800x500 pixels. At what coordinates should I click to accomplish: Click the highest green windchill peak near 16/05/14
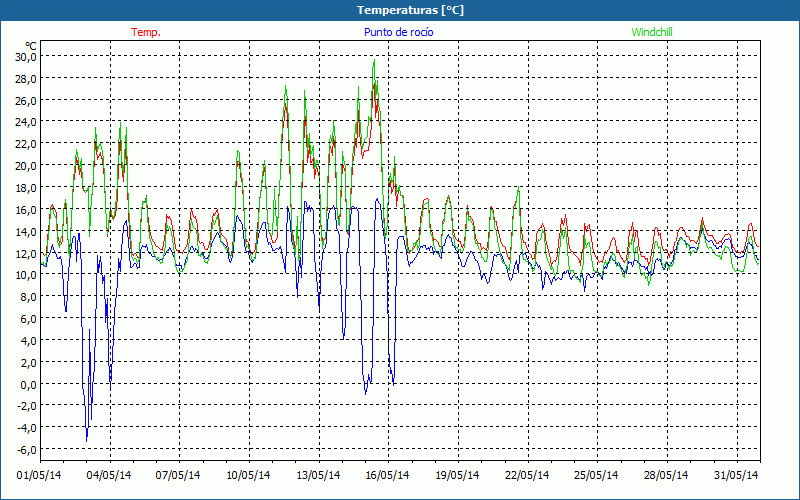pyautogui.click(x=374, y=60)
